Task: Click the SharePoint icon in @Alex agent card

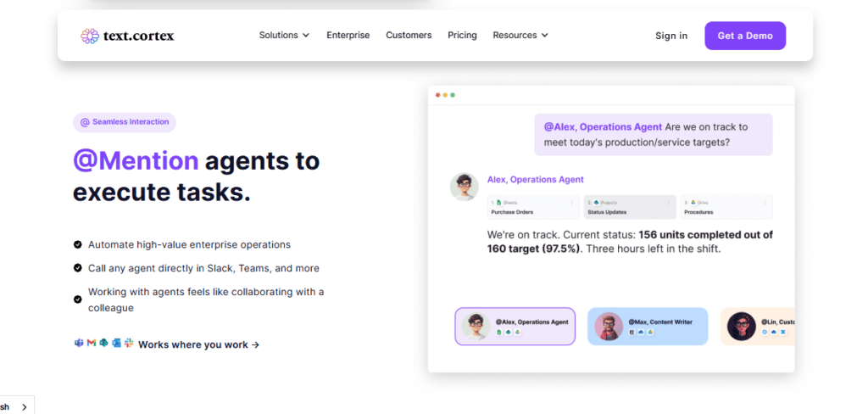Action: [509, 332]
